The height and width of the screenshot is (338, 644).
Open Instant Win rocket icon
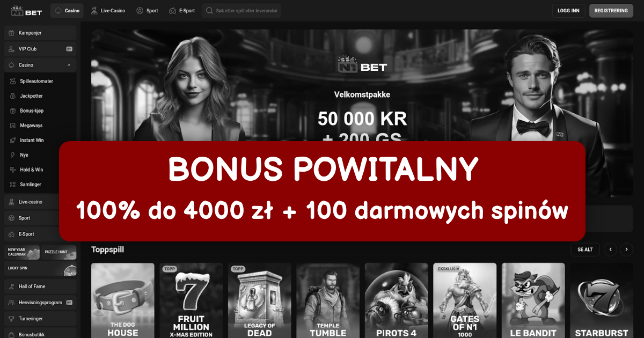(x=13, y=140)
